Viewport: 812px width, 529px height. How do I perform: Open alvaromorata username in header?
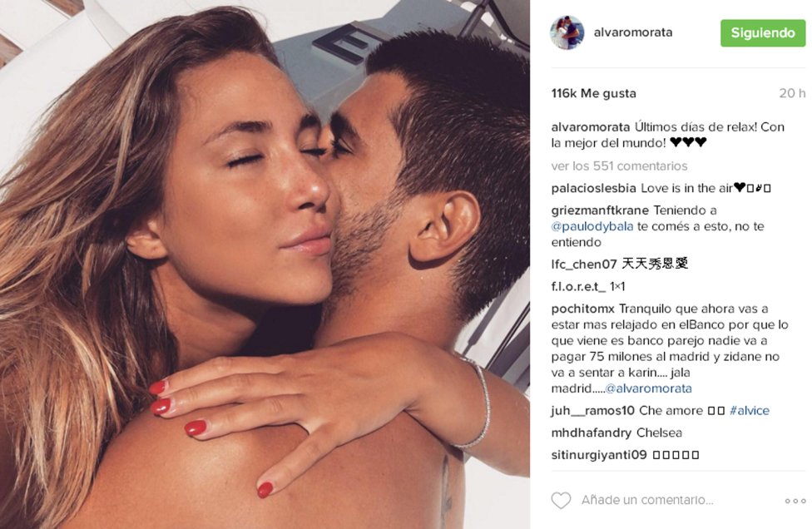(x=633, y=32)
